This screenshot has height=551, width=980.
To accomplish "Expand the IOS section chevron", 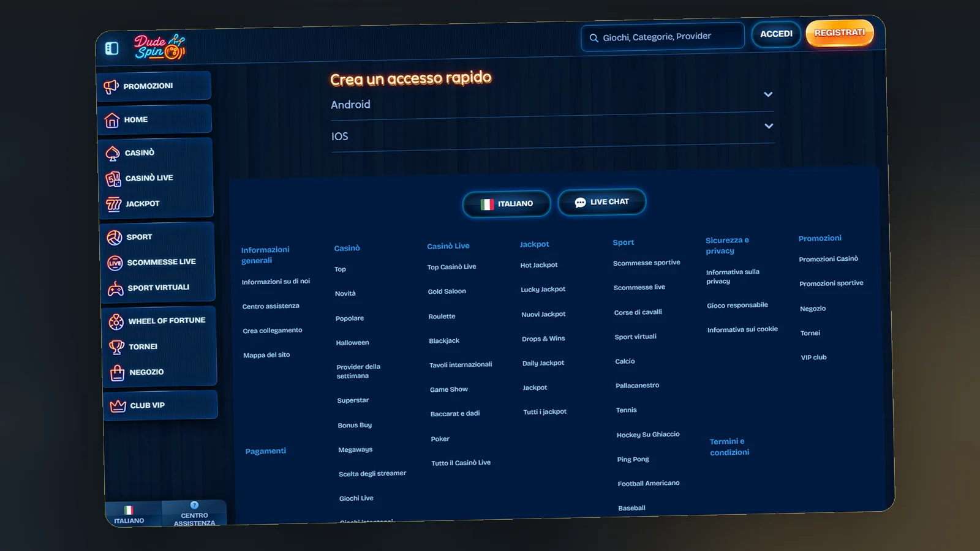I will 769,126.
